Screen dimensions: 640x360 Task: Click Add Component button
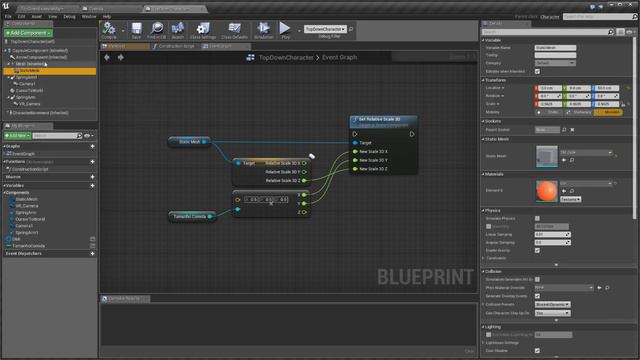point(28,33)
